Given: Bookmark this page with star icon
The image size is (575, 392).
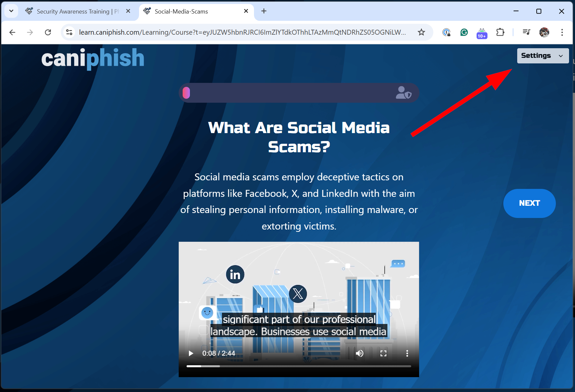Looking at the screenshot, I should (x=421, y=32).
